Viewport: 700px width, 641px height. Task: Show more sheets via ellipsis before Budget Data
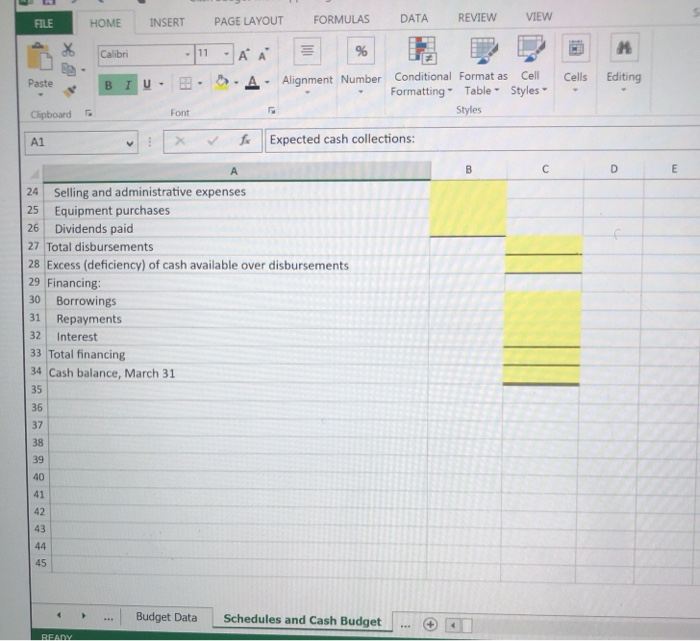click(x=108, y=619)
